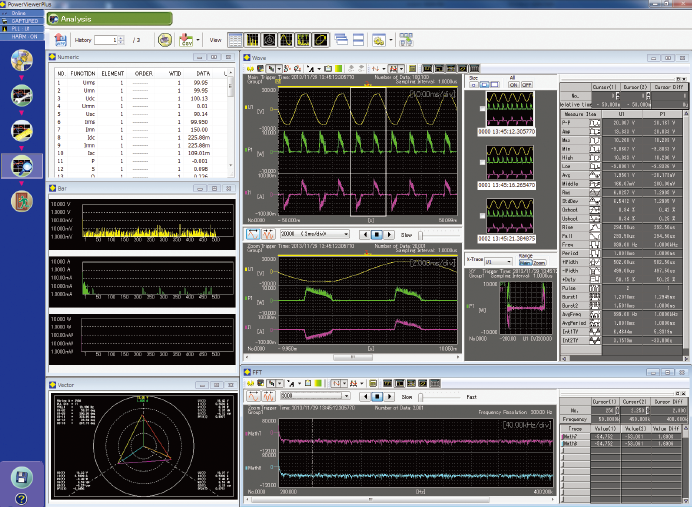Open help via the question mark icon

click(x=21, y=498)
